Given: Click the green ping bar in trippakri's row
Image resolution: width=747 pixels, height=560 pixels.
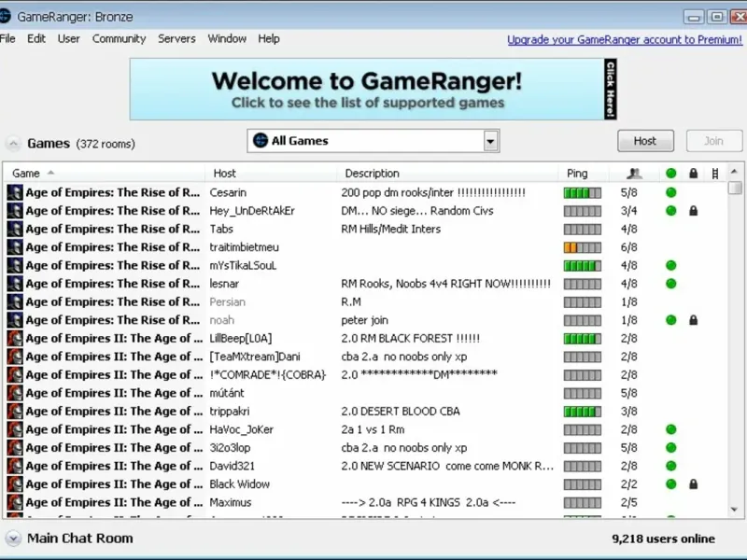Looking at the screenshot, I should [x=582, y=412].
